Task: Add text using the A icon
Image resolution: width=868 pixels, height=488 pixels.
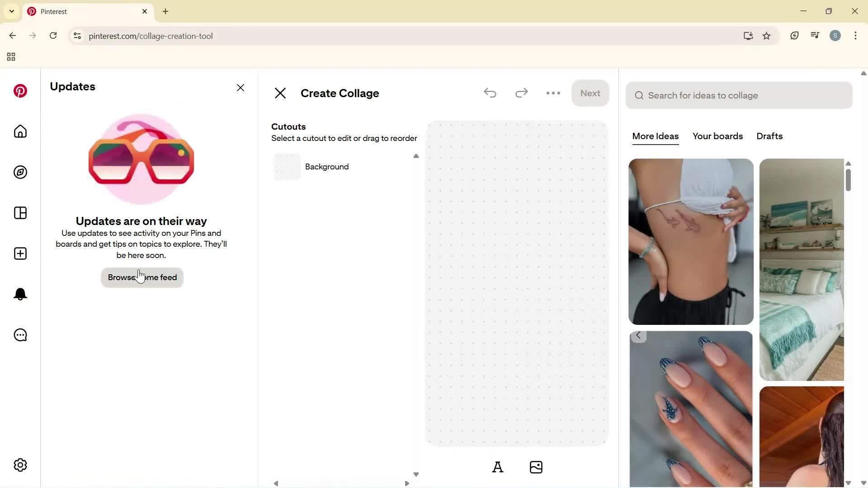Action: point(498,467)
